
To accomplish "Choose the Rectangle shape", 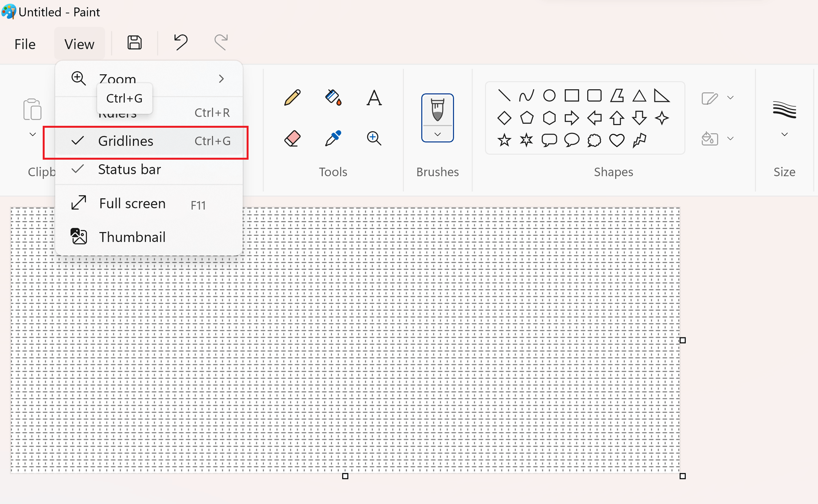I will pyautogui.click(x=572, y=95).
